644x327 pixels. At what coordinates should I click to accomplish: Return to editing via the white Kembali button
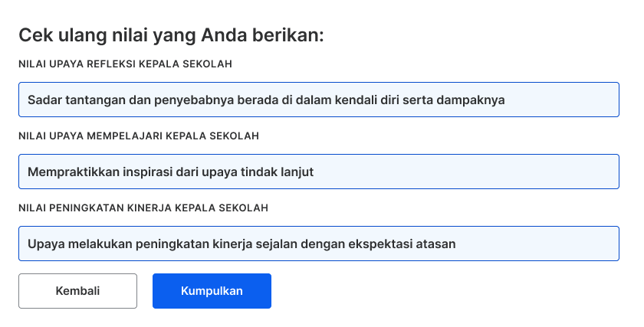77,291
